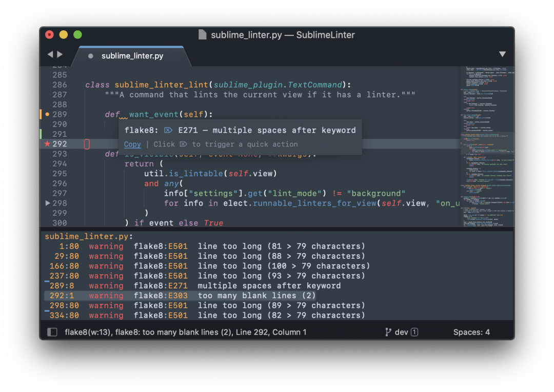This screenshot has width=554, height=392.
Task: Open the Spaces: 4 indentation menu
Action: 471,332
